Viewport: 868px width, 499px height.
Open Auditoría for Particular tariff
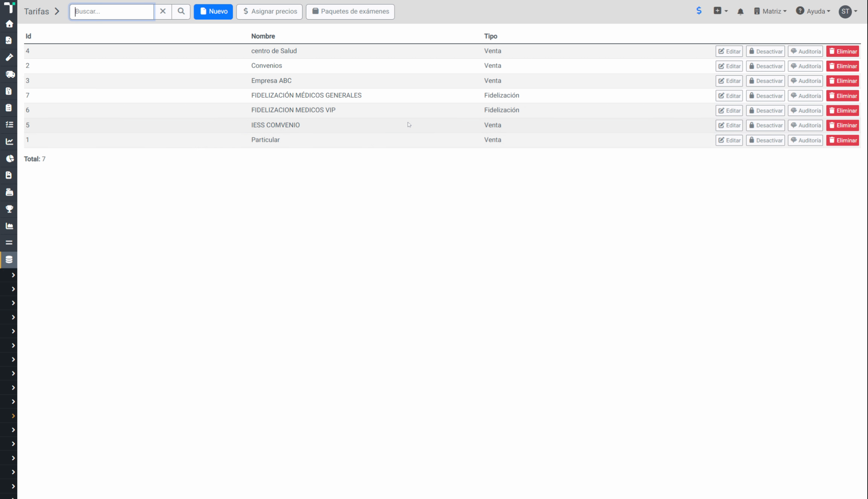[x=806, y=140]
